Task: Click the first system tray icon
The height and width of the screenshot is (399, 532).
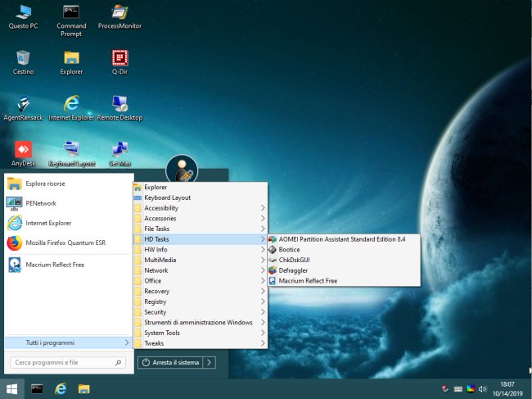Action: click(445, 389)
